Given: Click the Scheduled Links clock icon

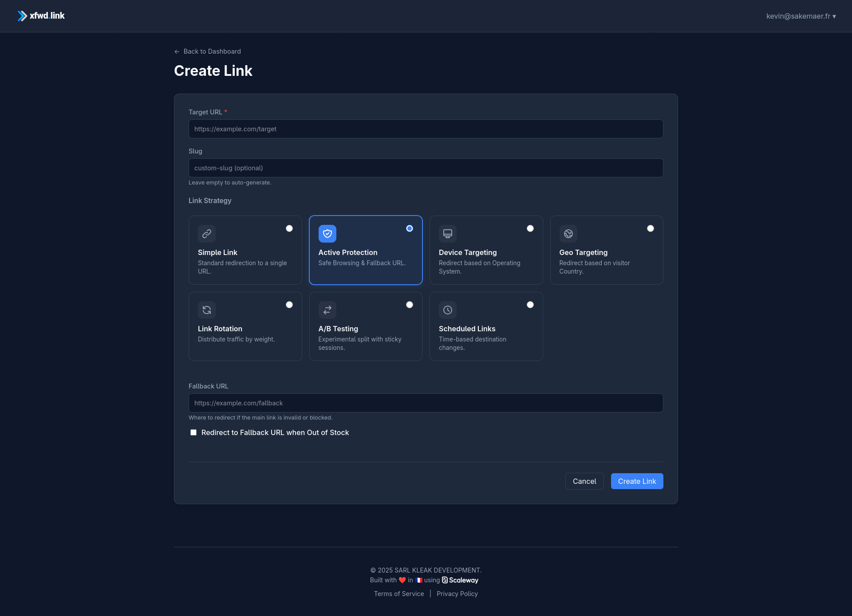Looking at the screenshot, I should click(448, 310).
